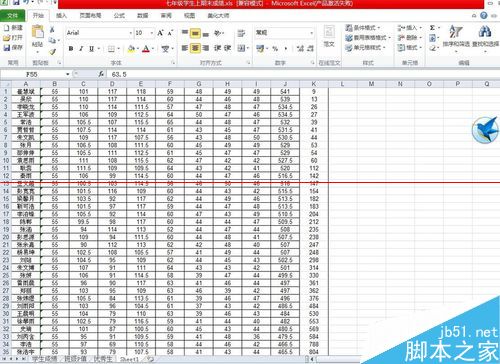Screen dimensions: 500x364
Task: Open the Format as Table dropdown
Action: point(368,38)
